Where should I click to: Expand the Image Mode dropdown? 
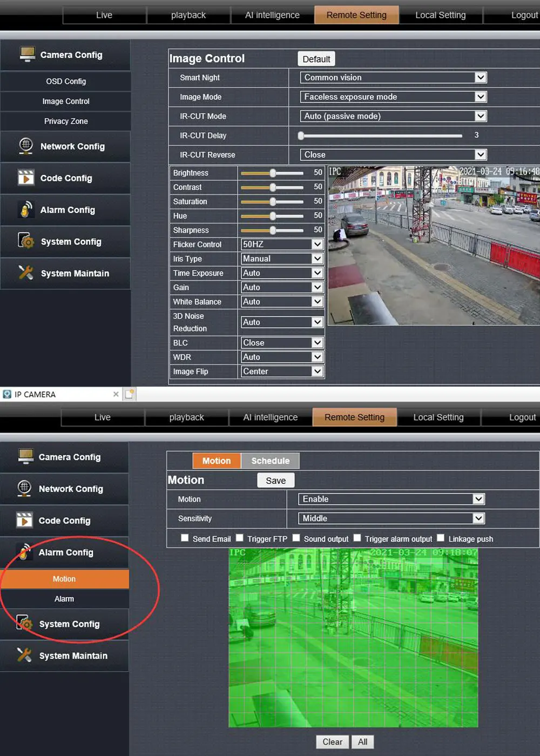[x=393, y=97]
